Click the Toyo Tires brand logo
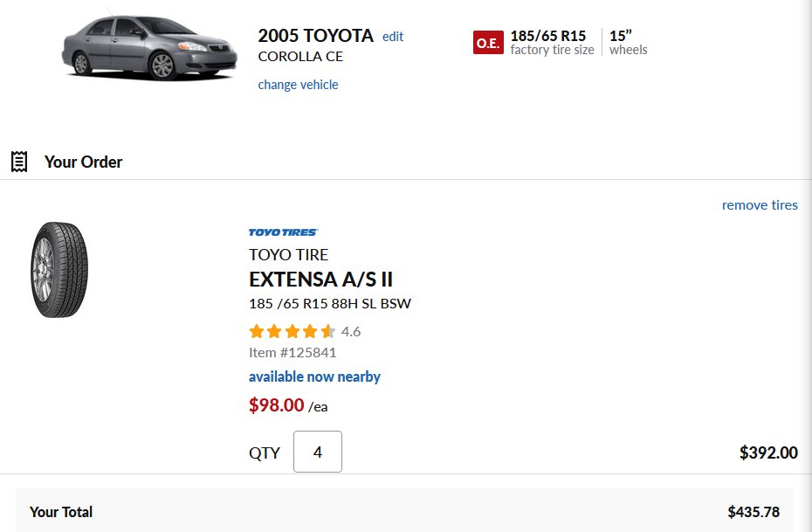 click(283, 232)
